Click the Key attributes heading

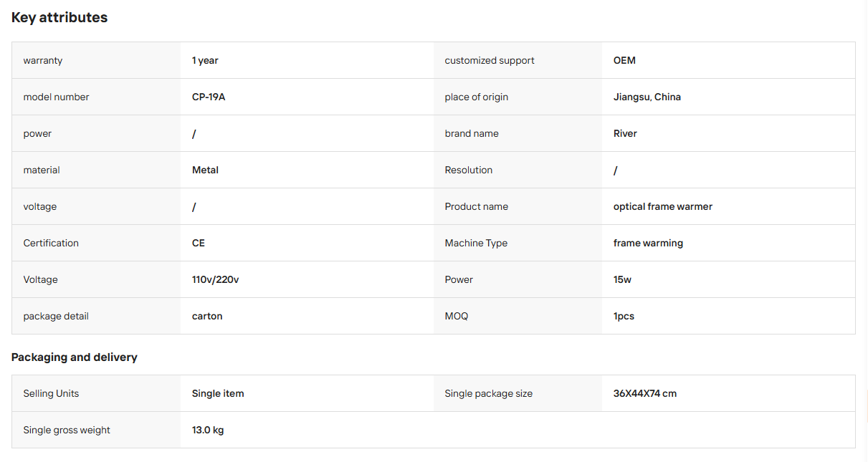[x=59, y=18]
